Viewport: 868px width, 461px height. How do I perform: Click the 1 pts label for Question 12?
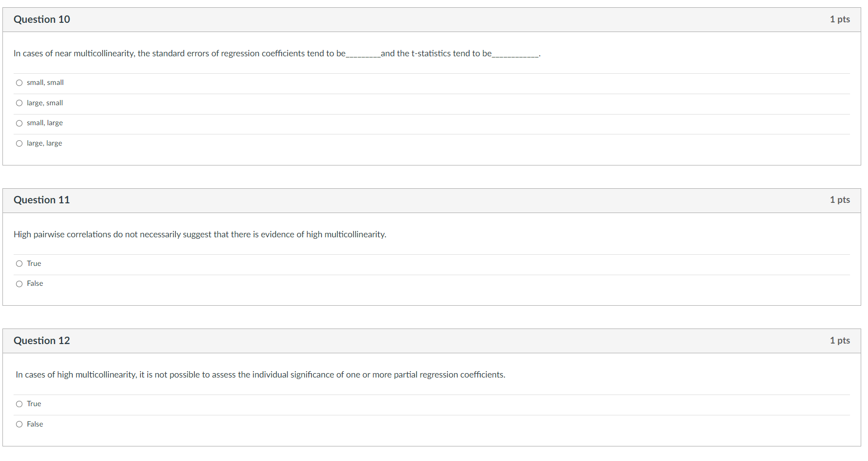tap(840, 341)
